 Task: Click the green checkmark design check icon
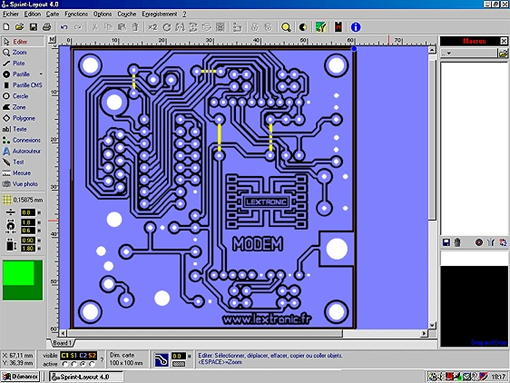(x=321, y=27)
